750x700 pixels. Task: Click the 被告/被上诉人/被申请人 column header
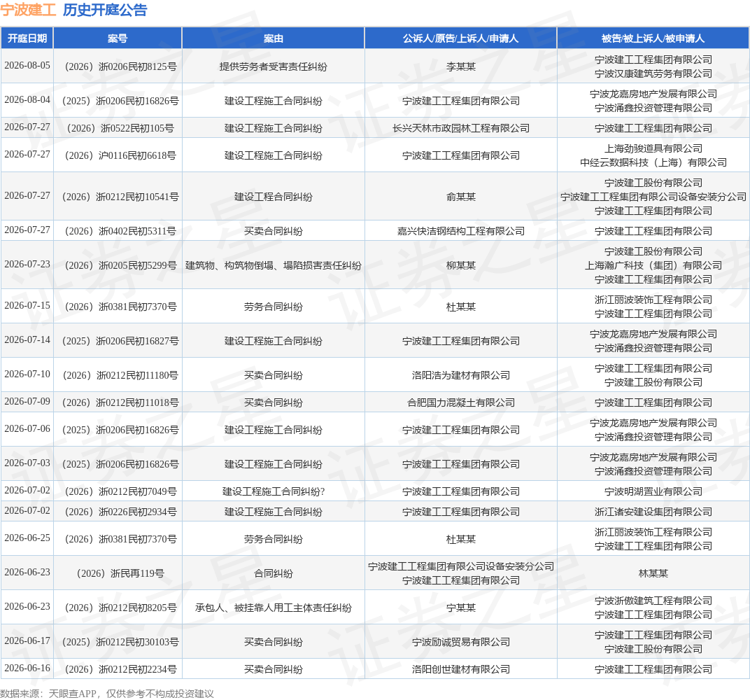653,38
